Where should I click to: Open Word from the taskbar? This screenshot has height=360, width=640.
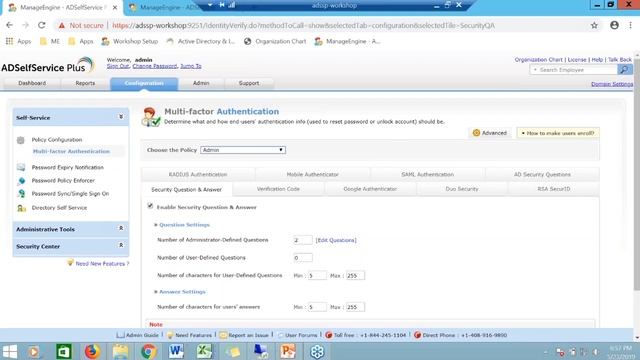[x=176, y=351]
